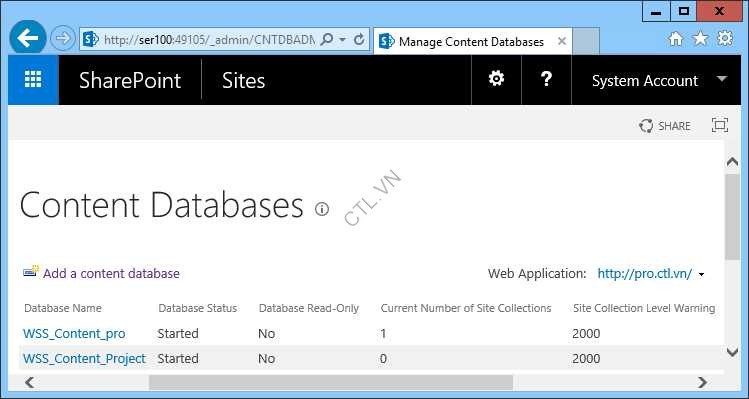
Task: Click Started status for WSS_Content_Project
Action: pos(178,358)
